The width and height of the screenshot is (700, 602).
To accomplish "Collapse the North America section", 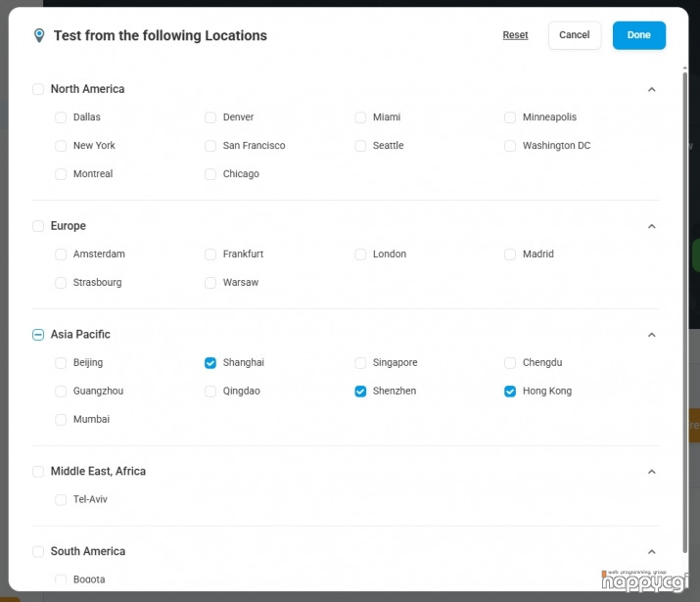I will [651, 89].
